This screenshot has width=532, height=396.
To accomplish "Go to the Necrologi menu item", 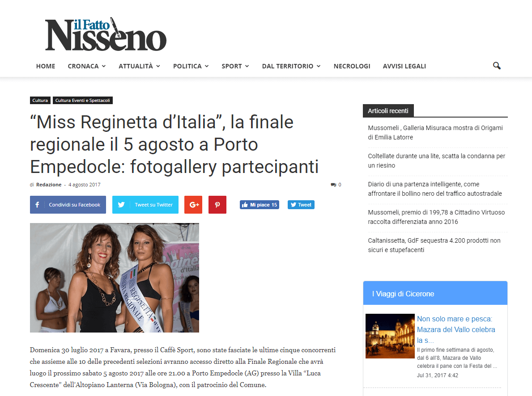I will (x=352, y=66).
